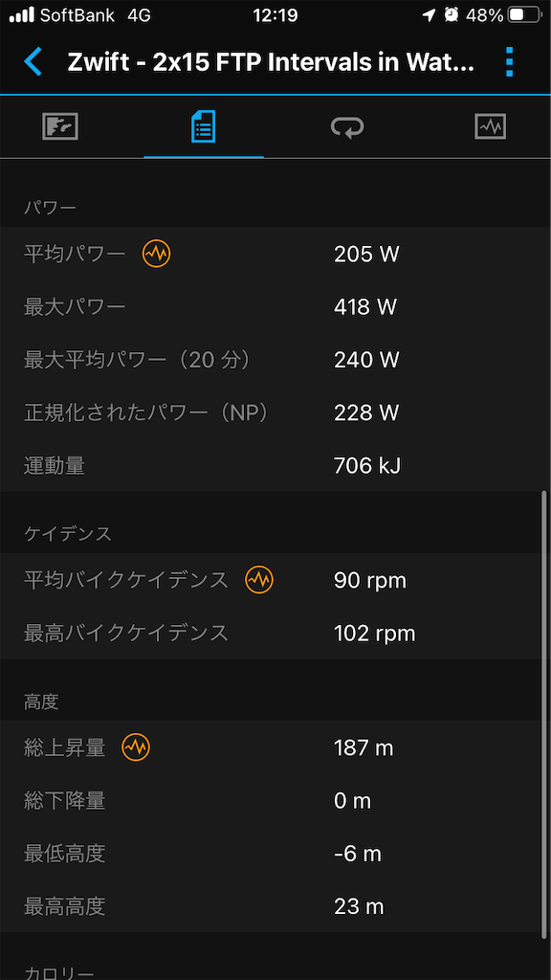Open the charts graph tab
Image resolution: width=551 pixels, height=980 pixels.
pos(491,126)
